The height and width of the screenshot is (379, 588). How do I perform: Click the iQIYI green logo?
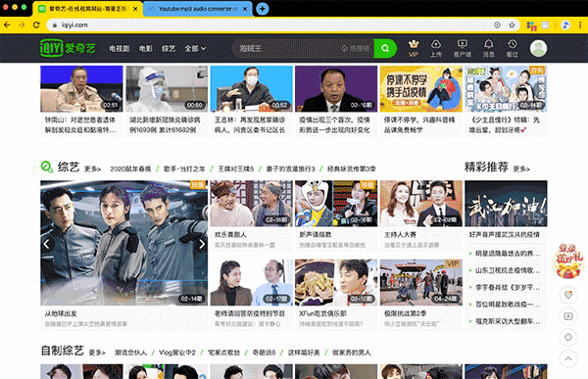click(68, 48)
